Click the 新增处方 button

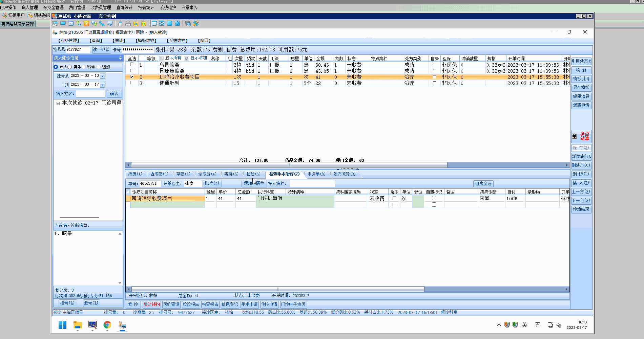click(x=581, y=156)
